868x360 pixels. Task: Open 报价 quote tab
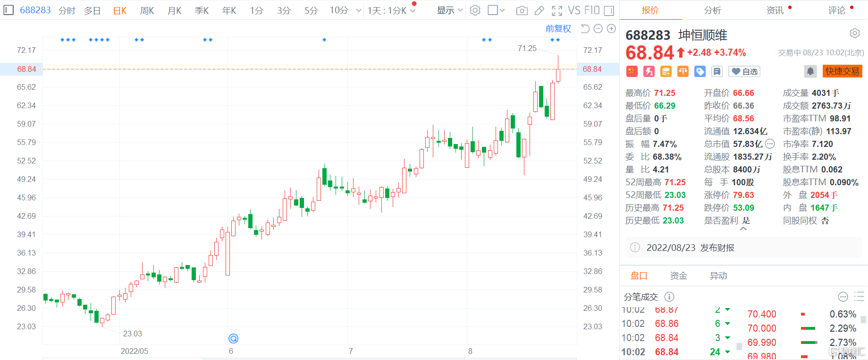[x=650, y=10]
